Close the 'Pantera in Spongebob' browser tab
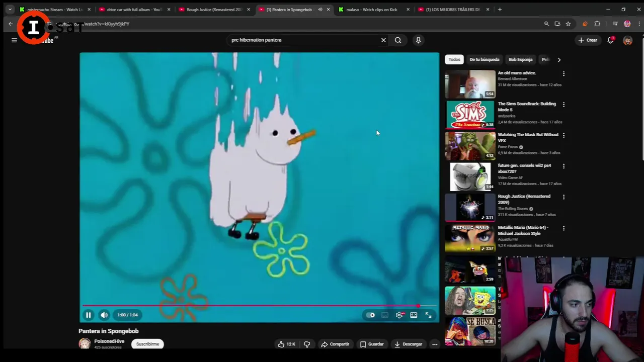The image size is (644, 362). 329,10
